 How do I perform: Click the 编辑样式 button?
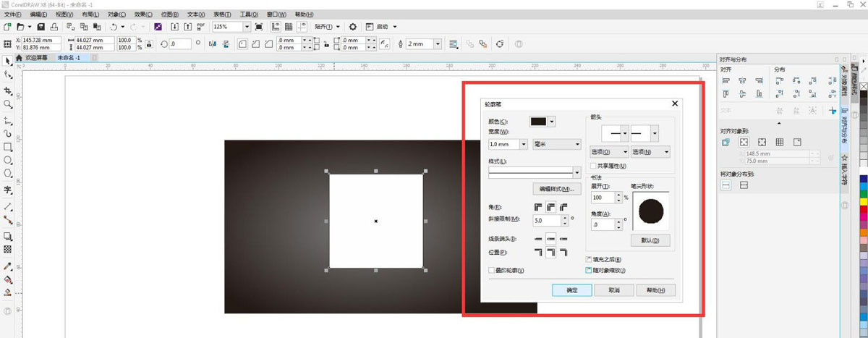pyautogui.click(x=556, y=190)
